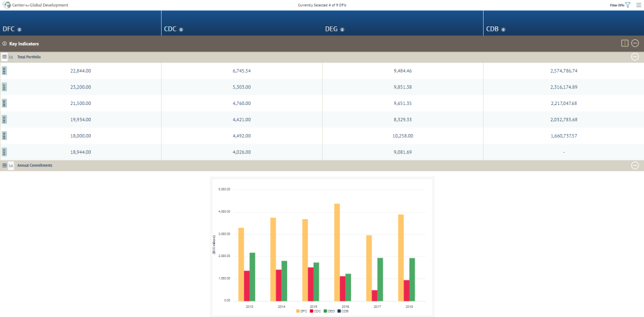Image resolution: width=644 pixels, height=317 pixels.
Task: Select CDC value 4,421.00
Action: coord(241,120)
